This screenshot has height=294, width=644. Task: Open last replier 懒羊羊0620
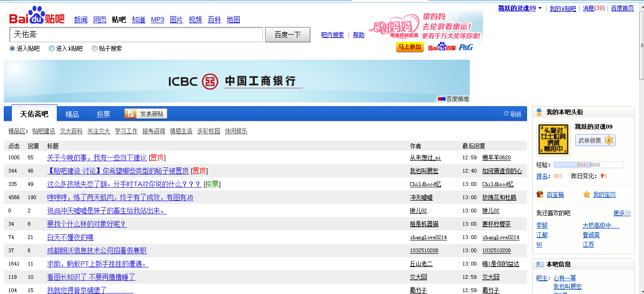tap(496, 157)
